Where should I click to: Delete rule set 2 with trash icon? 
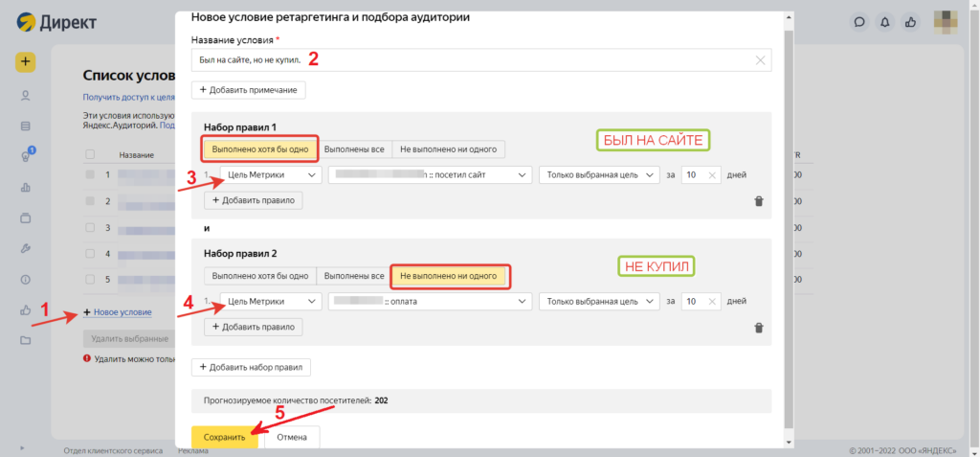click(759, 327)
